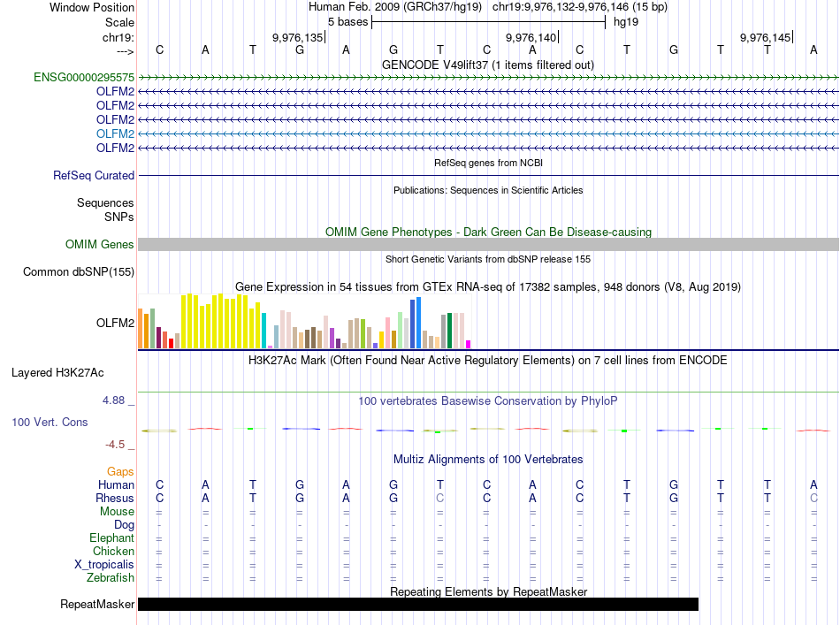Click the GTEx "Gene Expression in 54 tissues" title
The image size is (840, 625).
tap(488, 287)
